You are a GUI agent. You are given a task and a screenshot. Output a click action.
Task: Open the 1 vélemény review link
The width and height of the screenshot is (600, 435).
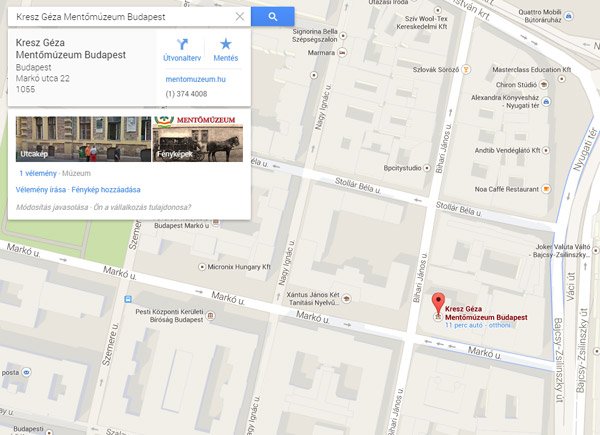(38, 173)
